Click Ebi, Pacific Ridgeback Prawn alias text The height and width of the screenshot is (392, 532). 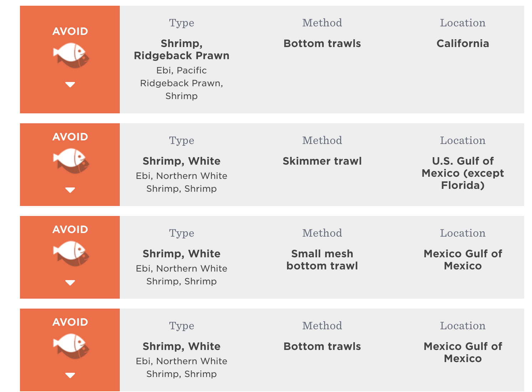[181, 83]
